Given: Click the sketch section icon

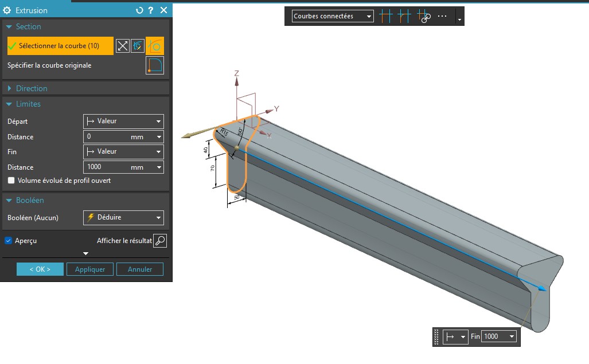Looking at the screenshot, I should coord(138,46).
